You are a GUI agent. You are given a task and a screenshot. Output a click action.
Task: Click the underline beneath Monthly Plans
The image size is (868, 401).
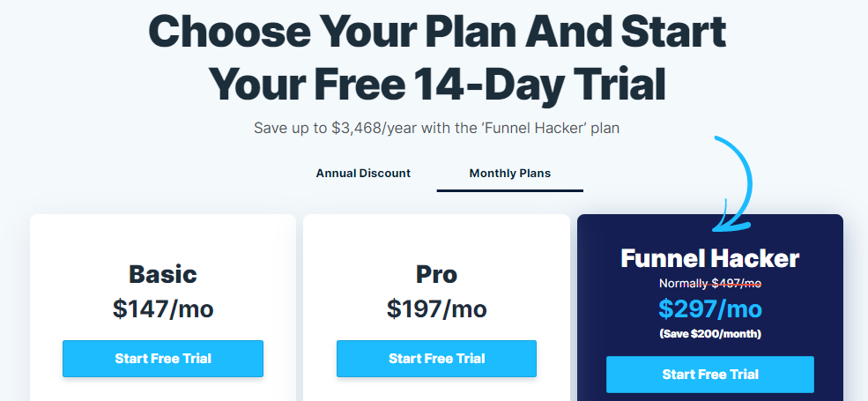tap(510, 190)
